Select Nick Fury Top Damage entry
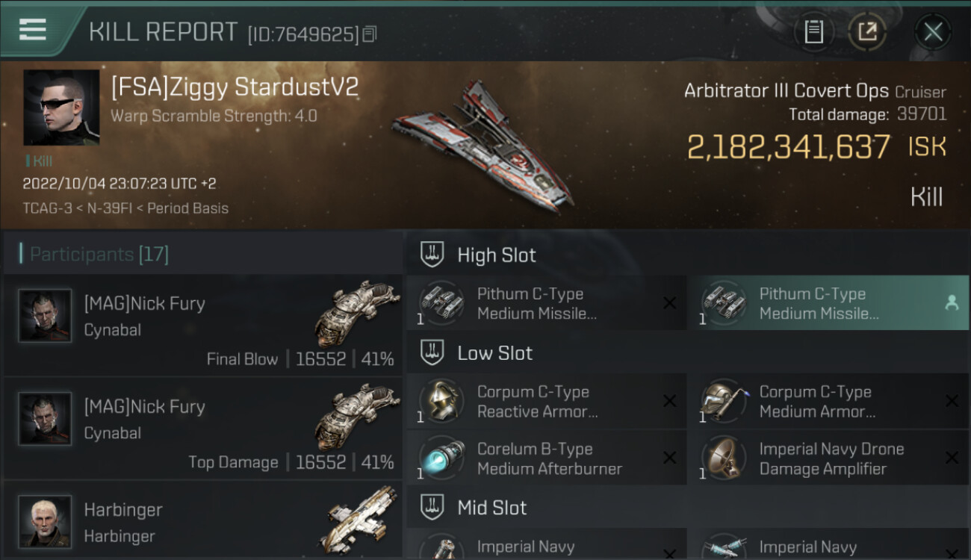Image resolution: width=971 pixels, height=560 pixels. tap(202, 429)
